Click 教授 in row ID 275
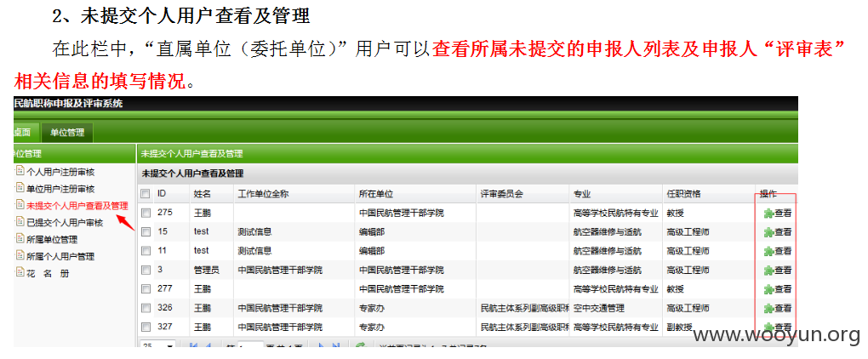The height and width of the screenshot is (359, 868). (676, 213)
